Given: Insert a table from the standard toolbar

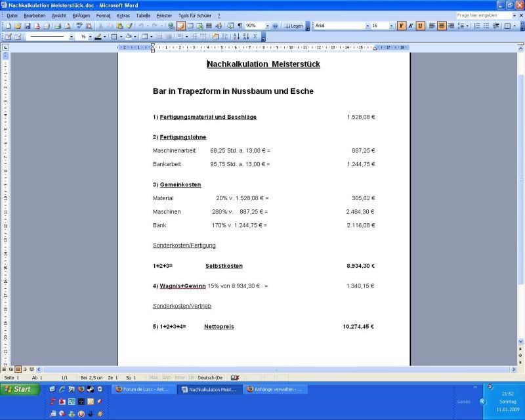Looking at the screenshot, I should [190, 26].
